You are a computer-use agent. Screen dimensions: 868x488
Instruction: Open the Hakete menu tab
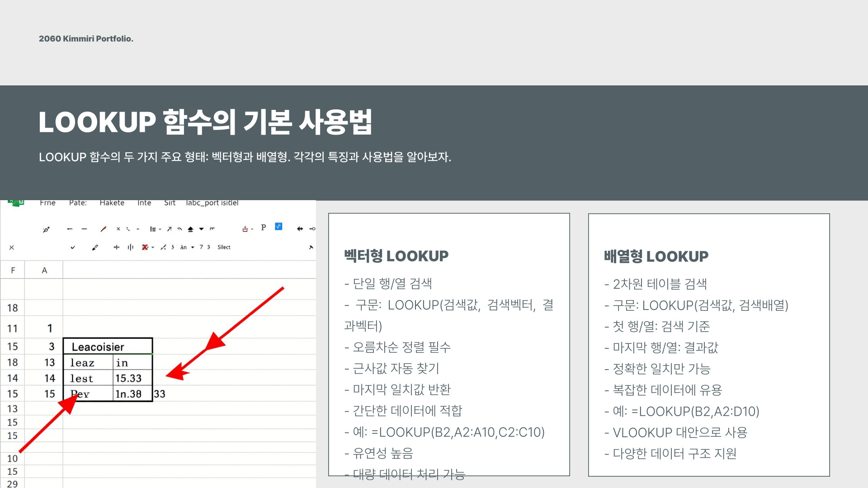pyautogui.click(x=112, y=203)
